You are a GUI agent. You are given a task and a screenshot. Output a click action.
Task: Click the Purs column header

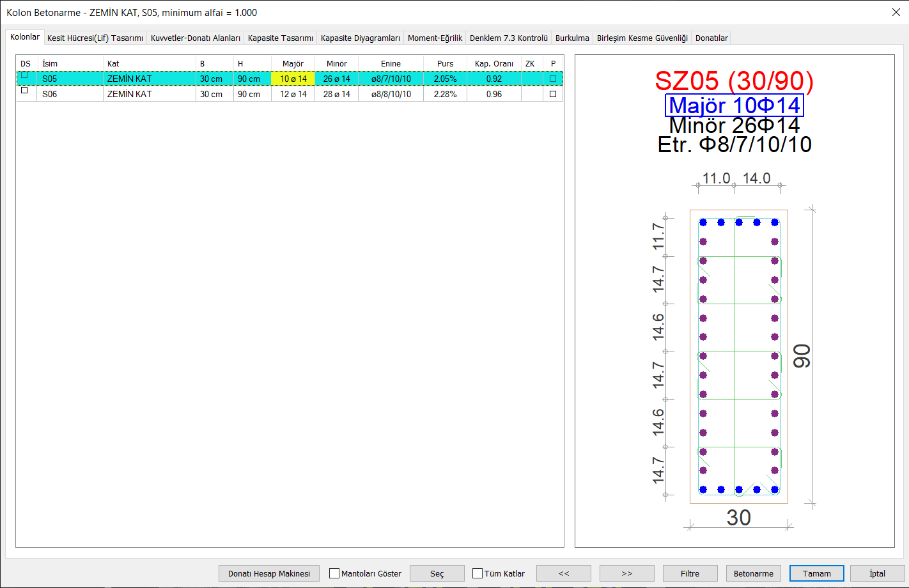coord(445,63)
